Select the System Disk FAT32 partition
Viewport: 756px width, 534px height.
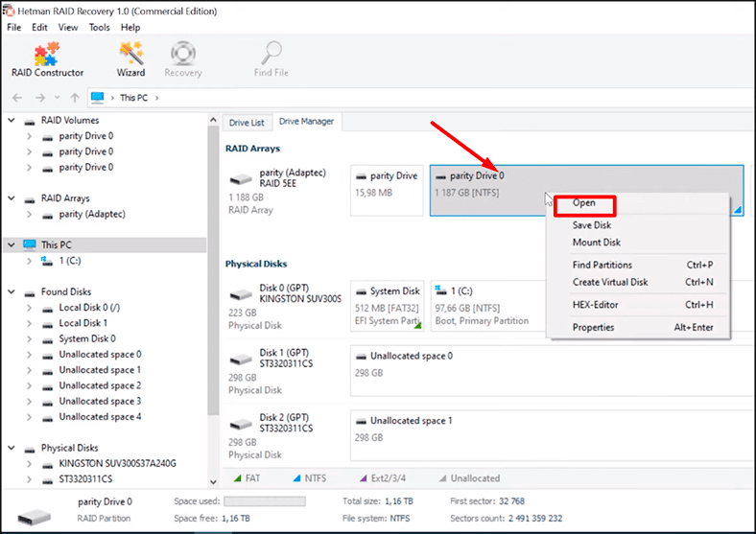click(x=388, y=306)
